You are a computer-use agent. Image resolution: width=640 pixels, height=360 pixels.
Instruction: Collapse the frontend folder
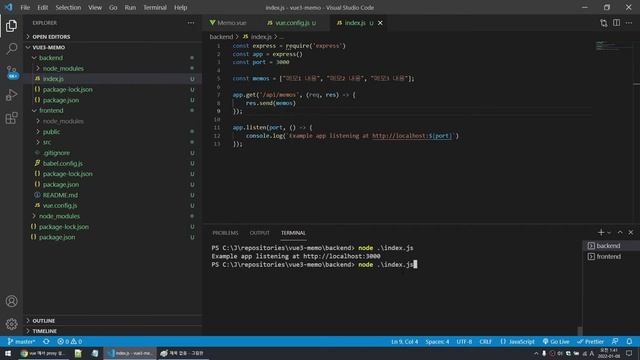112,111
